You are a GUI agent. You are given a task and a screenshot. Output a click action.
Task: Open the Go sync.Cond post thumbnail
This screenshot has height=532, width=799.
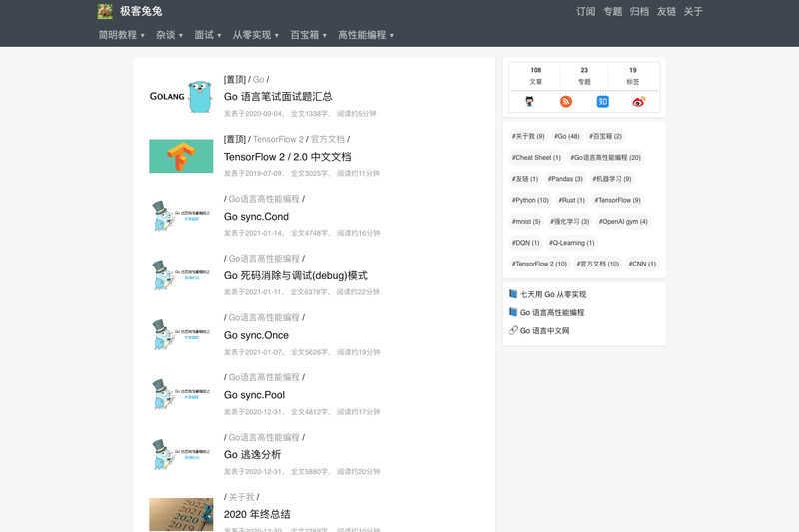(181, 216)
